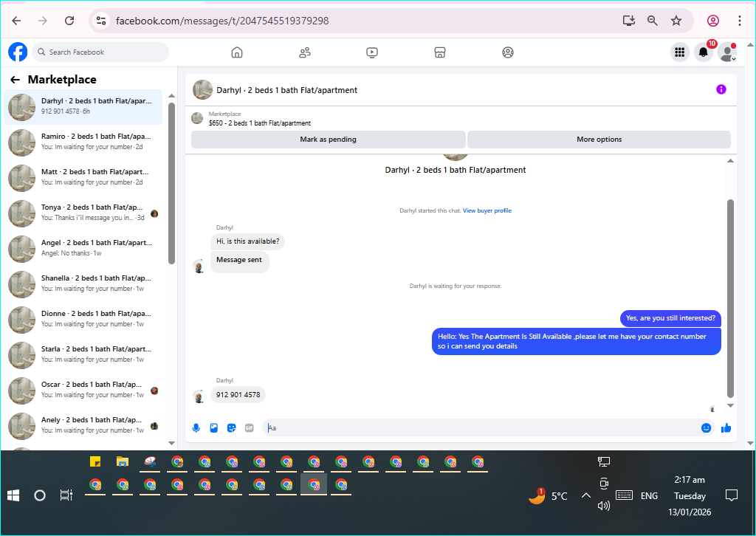Open the Chrome profile avatar icon
This screenshot has width=756, height=536.
[x=713, y=21]
